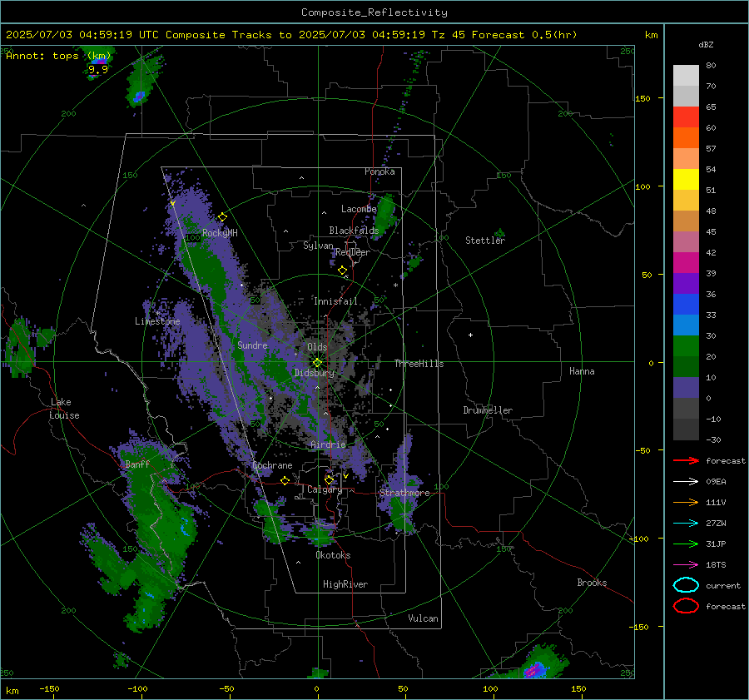Select the slate-blue swatch between 10 and 0

686,388
